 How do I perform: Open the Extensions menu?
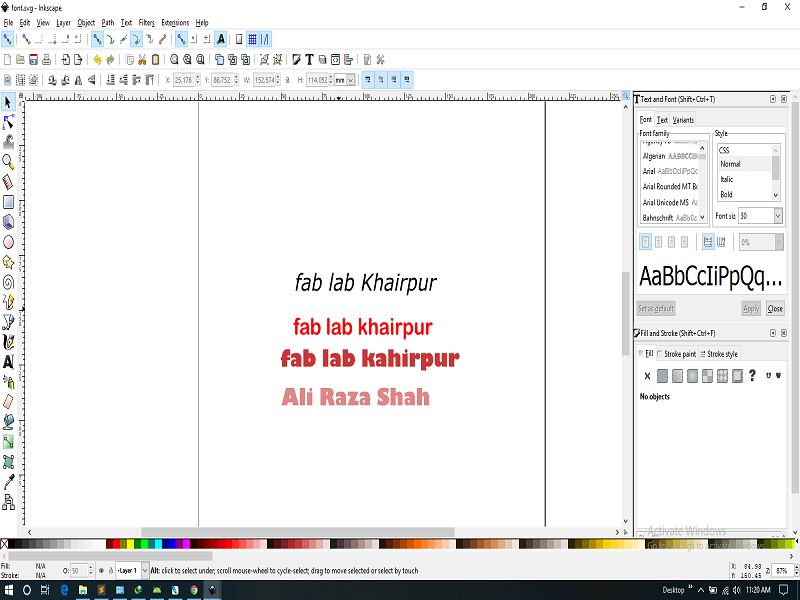(x=175, y=22)
